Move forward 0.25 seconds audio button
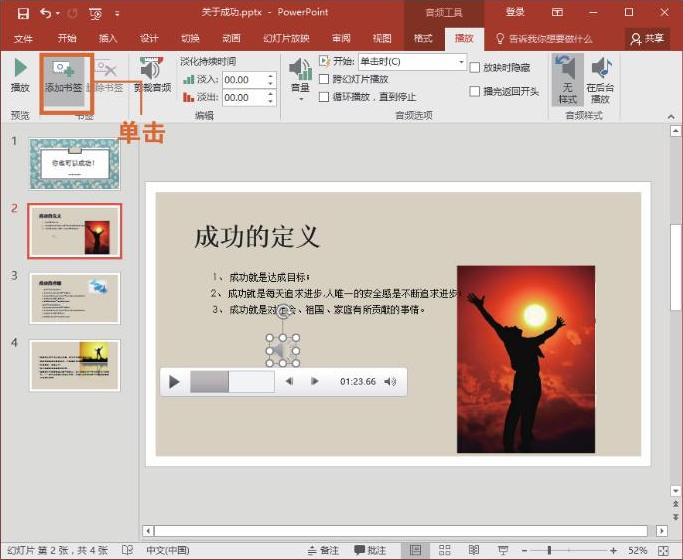The image size is (683, 560). pyautogui.click(x=314, y=381)
